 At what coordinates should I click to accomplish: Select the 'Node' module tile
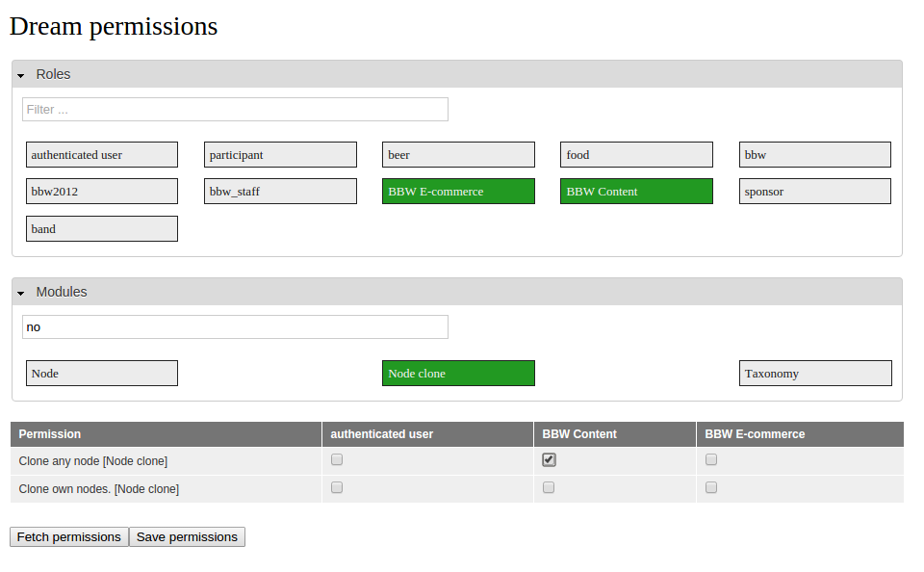[x=102, y=374]
